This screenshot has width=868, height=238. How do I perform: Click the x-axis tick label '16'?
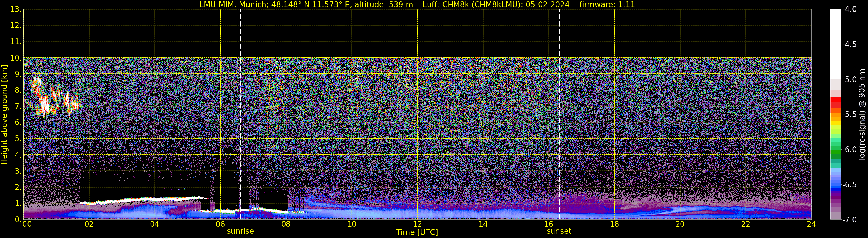(x=549, y=224)
